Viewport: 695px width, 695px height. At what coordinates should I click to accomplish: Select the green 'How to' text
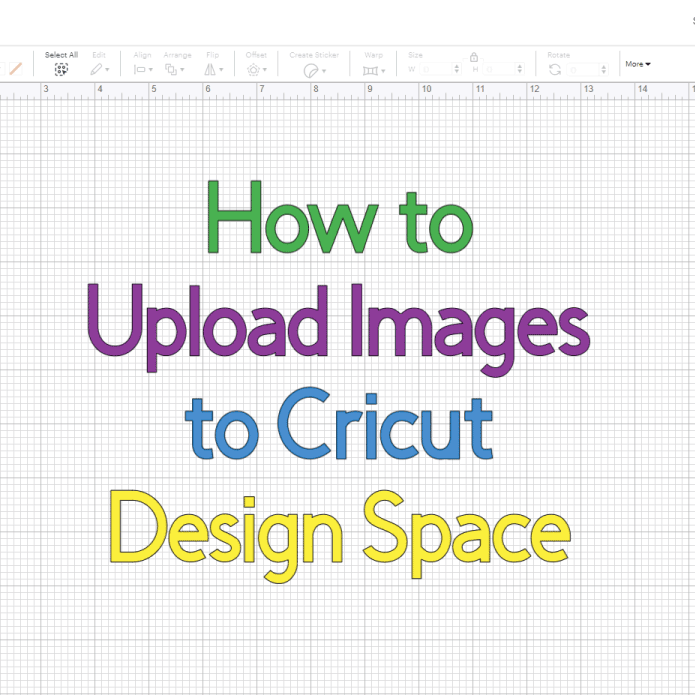(x=340, y=217)
